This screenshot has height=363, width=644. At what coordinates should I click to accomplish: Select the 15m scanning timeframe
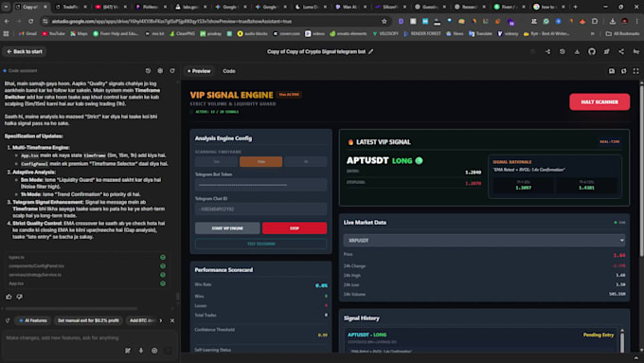tap(260, 161)
